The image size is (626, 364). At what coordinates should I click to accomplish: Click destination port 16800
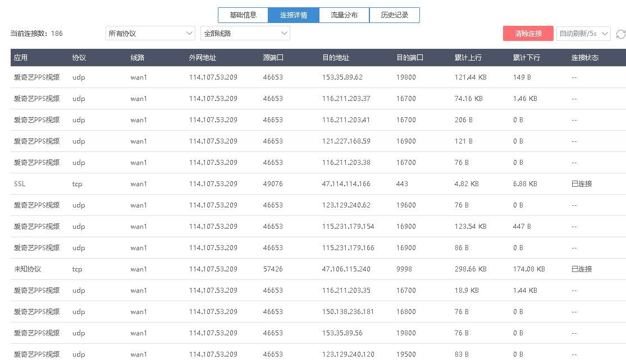click(406, 312)
